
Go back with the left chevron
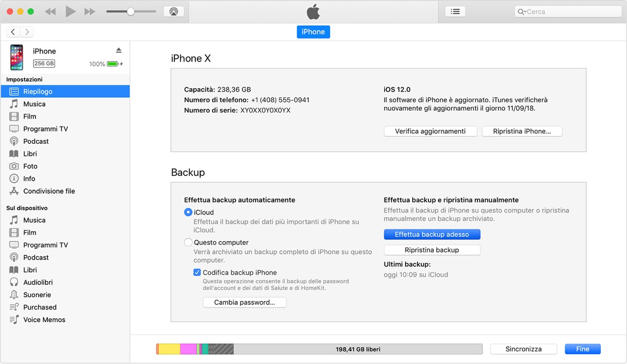13,32
